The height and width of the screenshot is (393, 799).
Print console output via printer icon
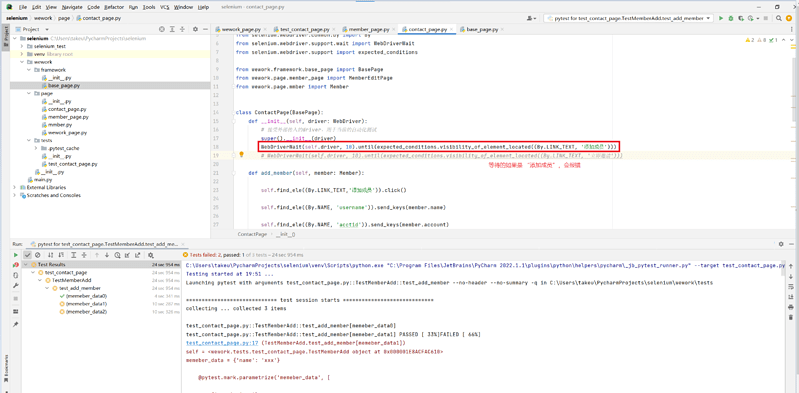[791, 307]
